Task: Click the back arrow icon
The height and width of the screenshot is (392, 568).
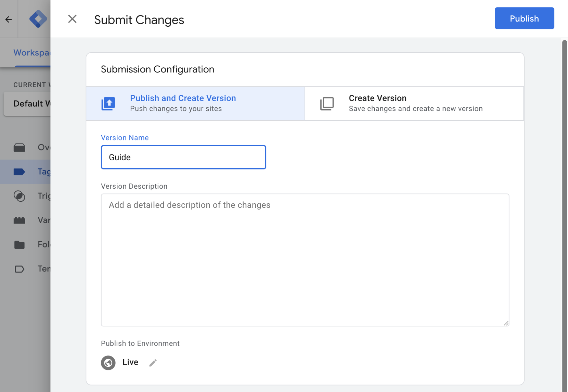Action: [9, 19]
